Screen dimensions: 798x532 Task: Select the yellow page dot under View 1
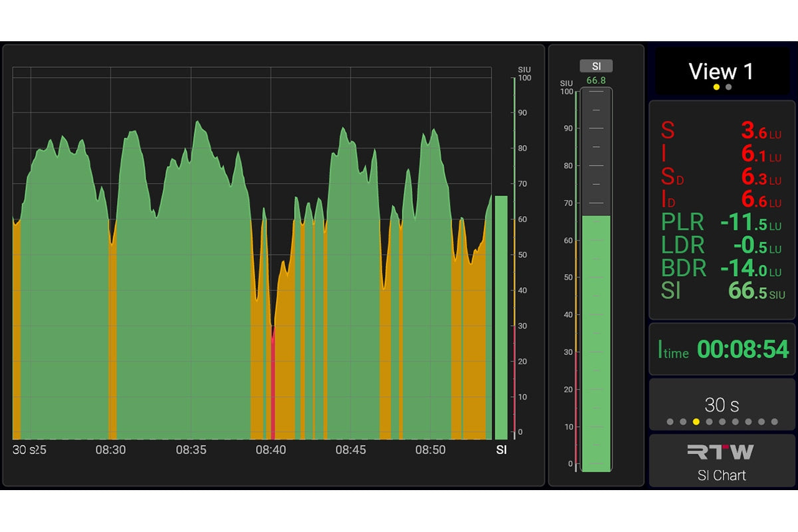[716, 87]
